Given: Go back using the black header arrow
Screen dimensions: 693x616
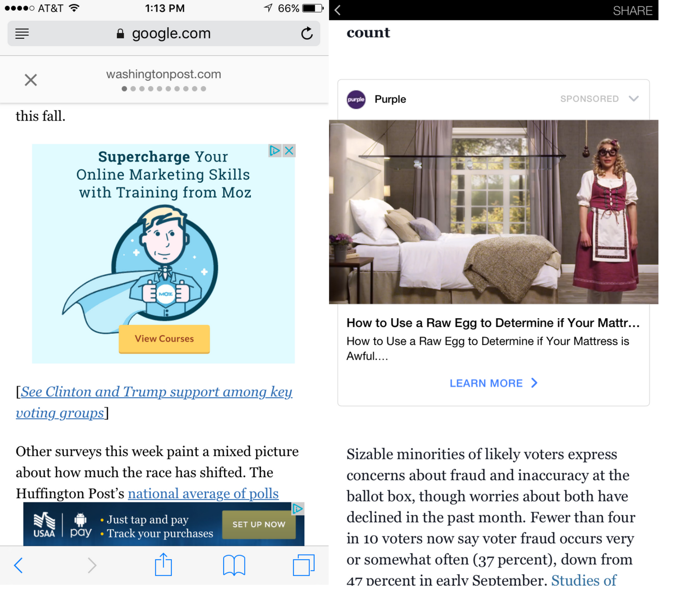Looking at the screenshot, I should 338,10.
